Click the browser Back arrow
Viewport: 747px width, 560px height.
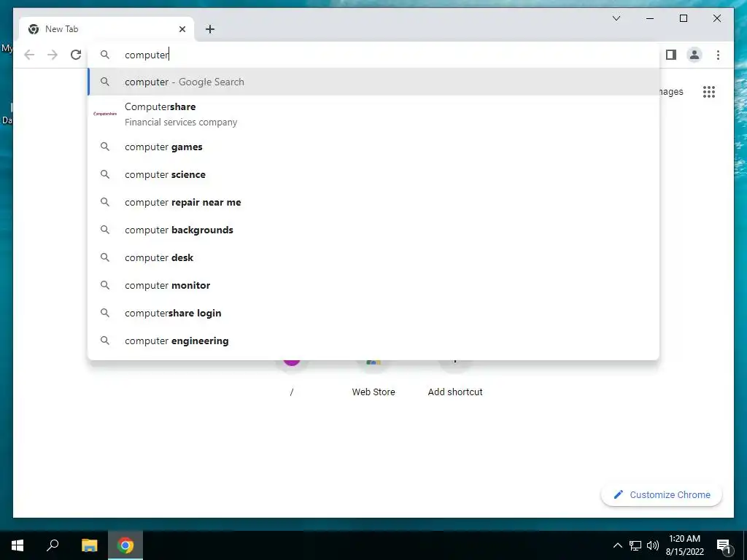[x=29, y=55]
